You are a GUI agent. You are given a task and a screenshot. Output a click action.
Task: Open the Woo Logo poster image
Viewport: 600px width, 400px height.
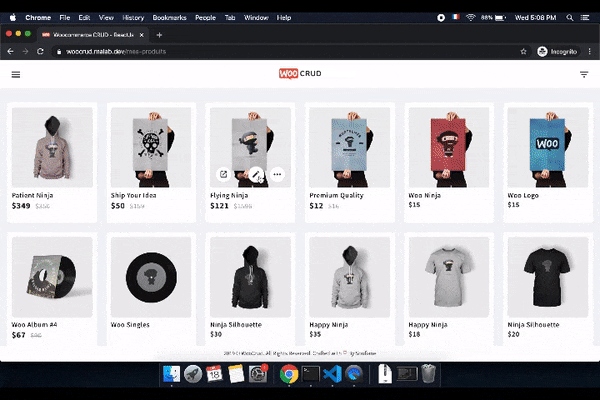548,147
